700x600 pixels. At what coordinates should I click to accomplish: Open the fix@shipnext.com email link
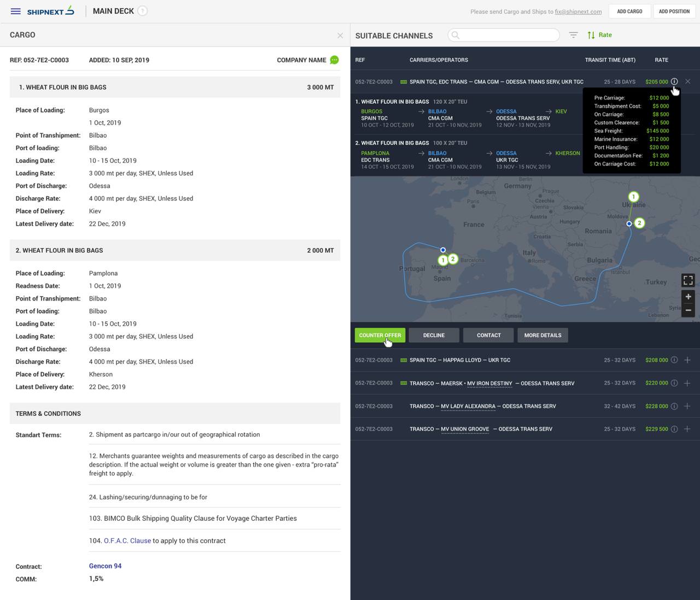[x=578, y=11]
